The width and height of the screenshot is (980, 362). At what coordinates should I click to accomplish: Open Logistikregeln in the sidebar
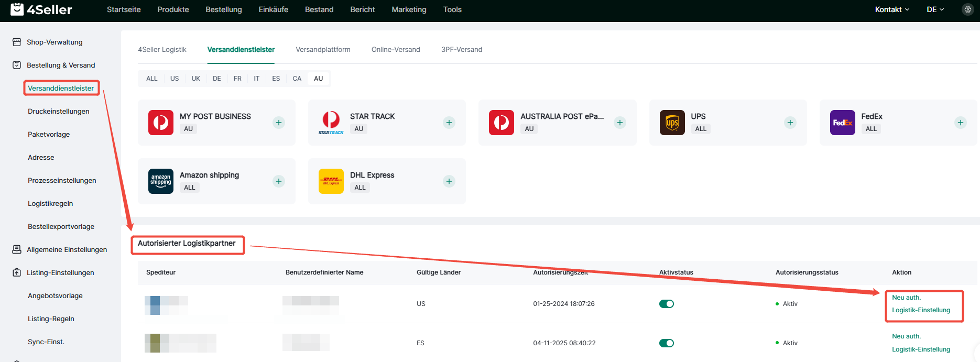pyautogui.click(x=50, y=203)
